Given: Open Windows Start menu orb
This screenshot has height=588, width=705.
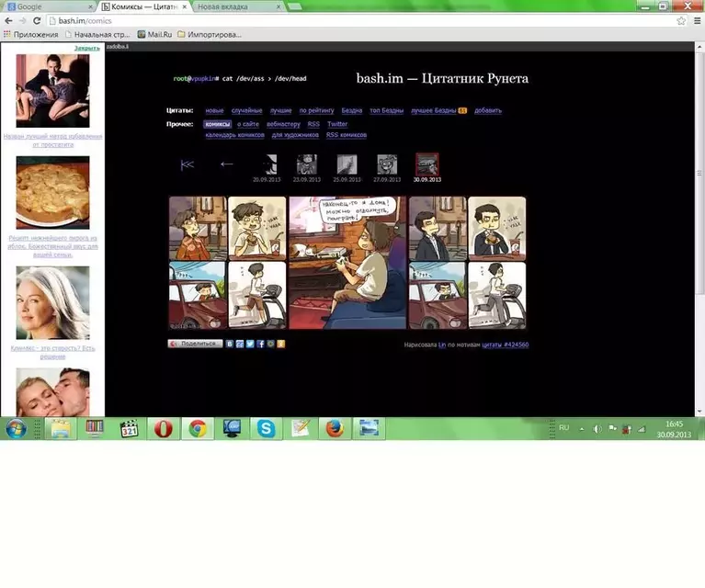Looking at the screenshot, I should click(16, 428).
